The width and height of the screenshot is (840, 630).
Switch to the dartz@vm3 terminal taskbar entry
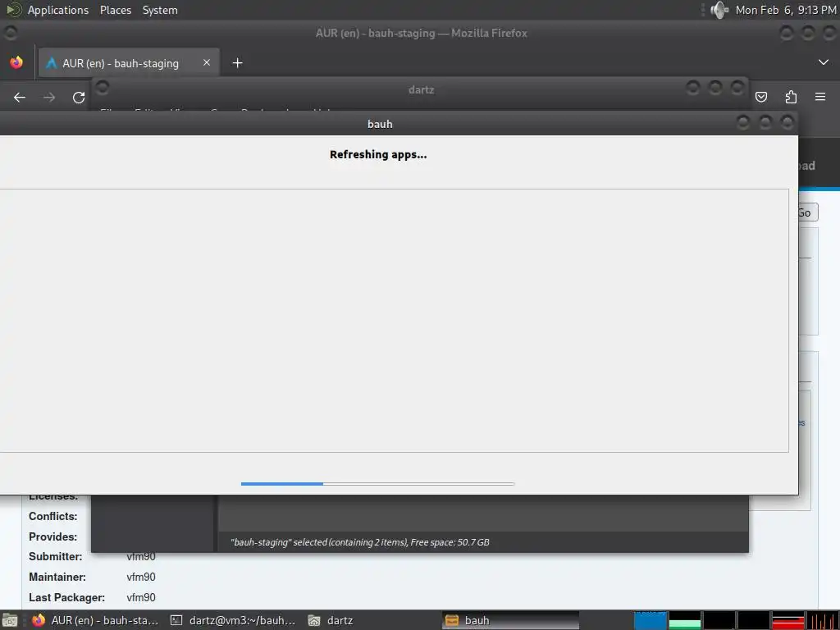pos(233,620)
